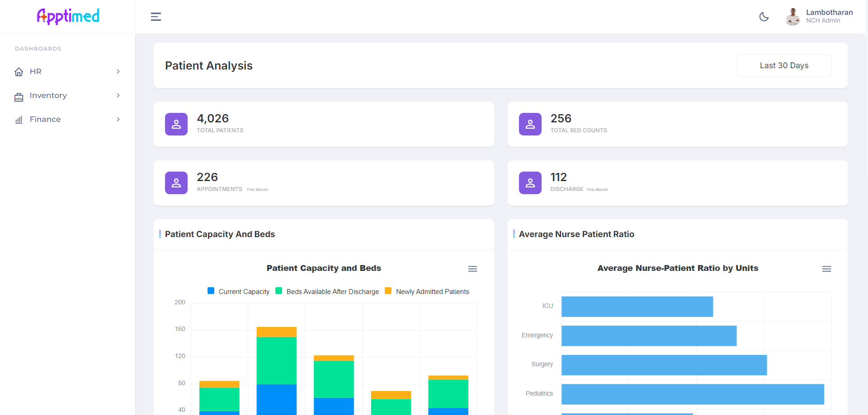
Task: Open Lambotharan user avatar
Action: [793, 17]
